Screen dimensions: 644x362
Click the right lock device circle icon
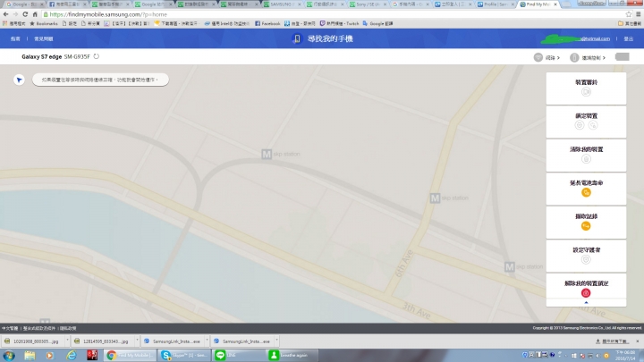[x=593, y=125]
